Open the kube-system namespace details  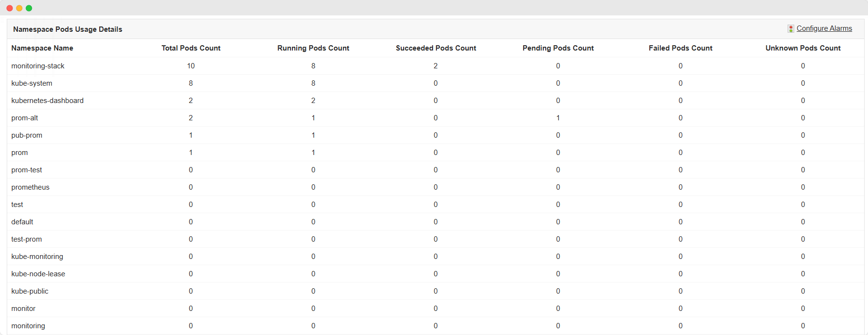(31, 83)
